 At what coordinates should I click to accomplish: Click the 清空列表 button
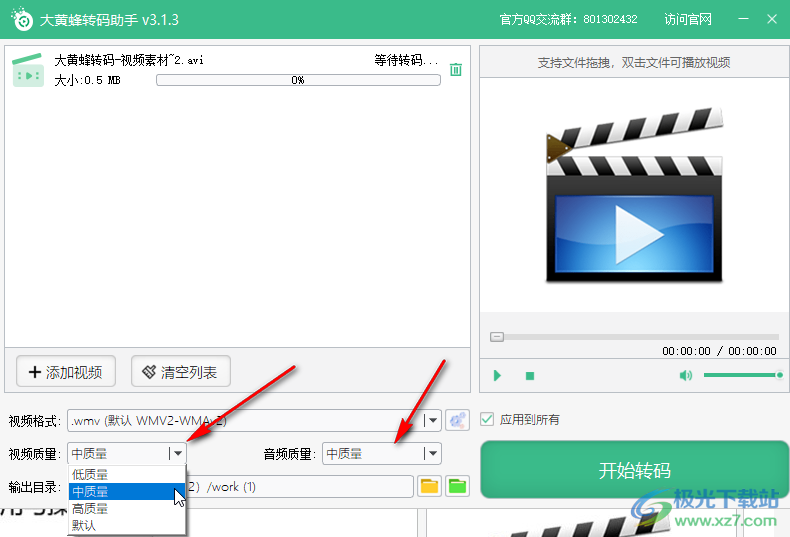point(181,372)
